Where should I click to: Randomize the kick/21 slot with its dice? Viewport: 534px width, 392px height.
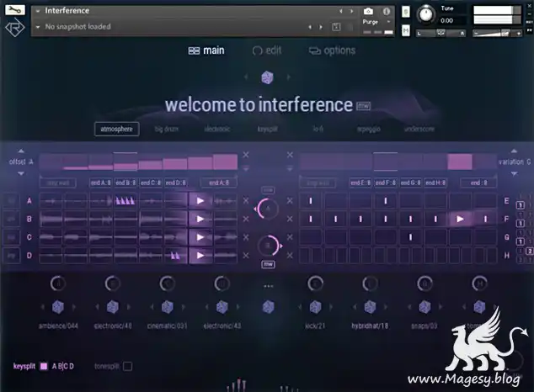pyautogui.click(x=315, y=307)
